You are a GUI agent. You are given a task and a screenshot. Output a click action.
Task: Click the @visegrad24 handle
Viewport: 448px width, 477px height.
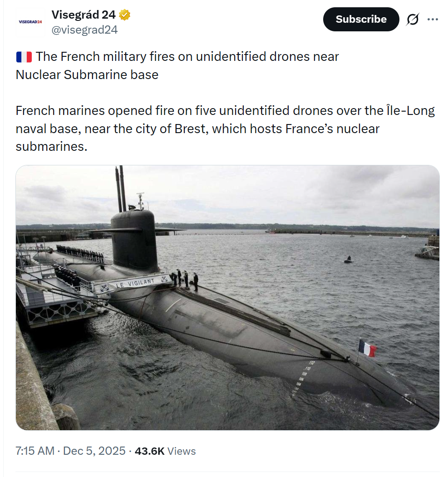click(x=84, y=30)
